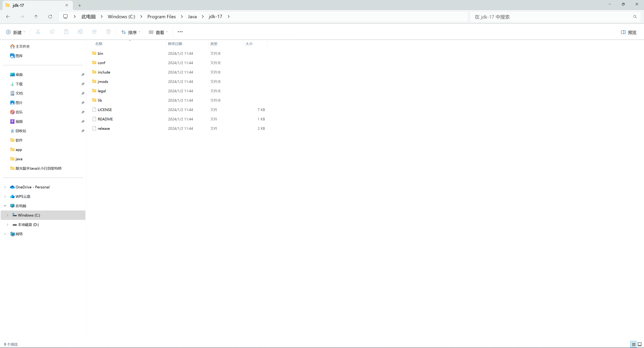
Task: Click the Share icon in toolbar
Action: pos(94,32)
